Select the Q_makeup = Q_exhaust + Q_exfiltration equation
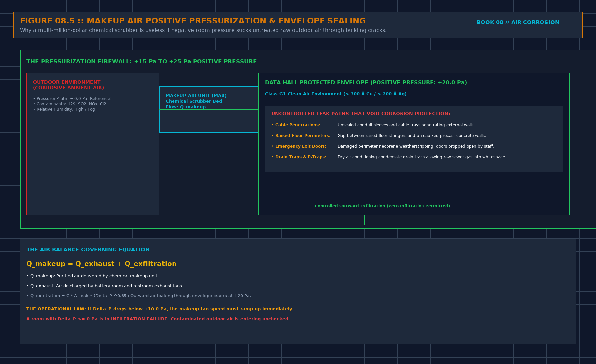Viewport: 596px width, 364px height. tap(101, 264)
